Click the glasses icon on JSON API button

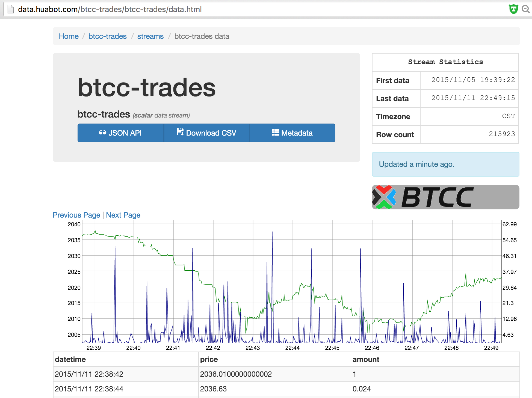click(102, 133)
